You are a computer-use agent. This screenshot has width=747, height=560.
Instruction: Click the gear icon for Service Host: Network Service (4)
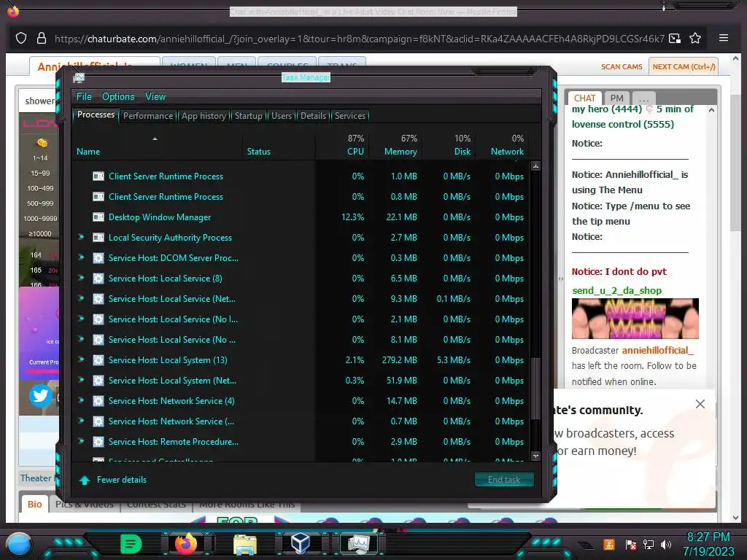click(x=98, y=401)
